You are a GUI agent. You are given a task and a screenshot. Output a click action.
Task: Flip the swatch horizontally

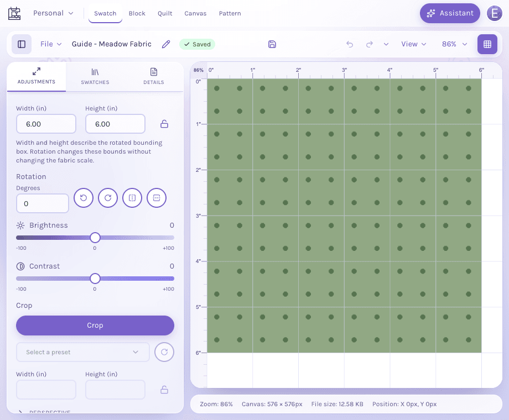click(132, 198)
